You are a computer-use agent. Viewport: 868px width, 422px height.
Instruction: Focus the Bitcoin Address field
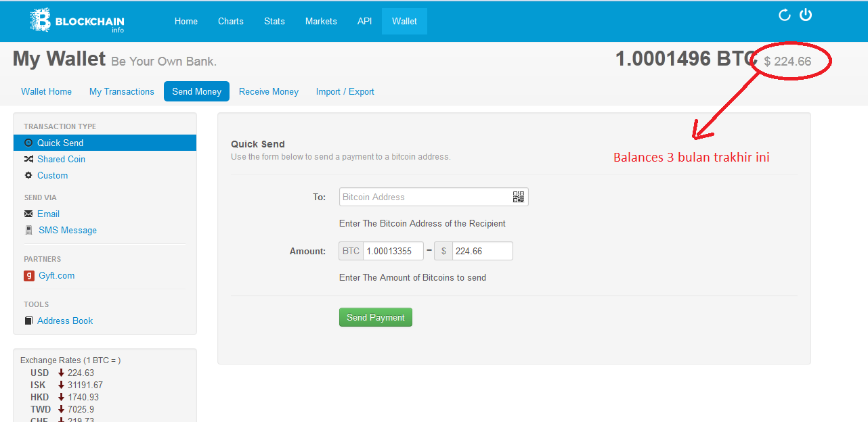pyautogui.click(x=433, y=197)
